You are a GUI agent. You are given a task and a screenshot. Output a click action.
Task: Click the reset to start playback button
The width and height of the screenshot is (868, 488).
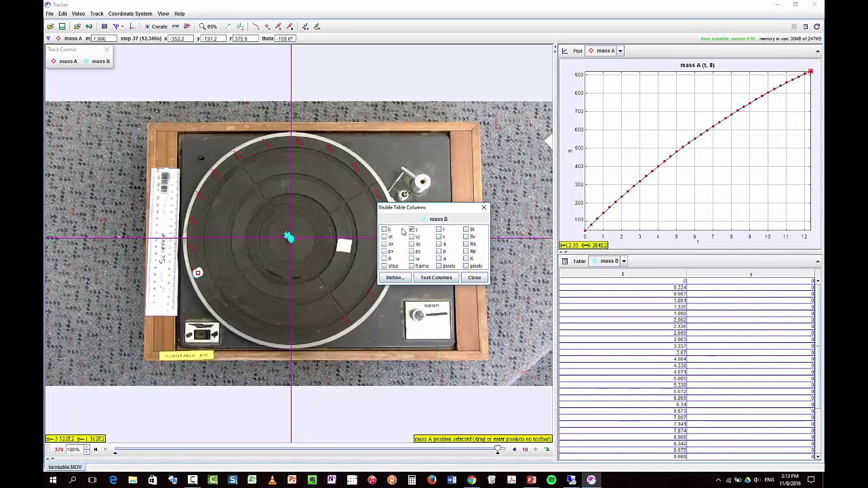(x=96, y=449)
